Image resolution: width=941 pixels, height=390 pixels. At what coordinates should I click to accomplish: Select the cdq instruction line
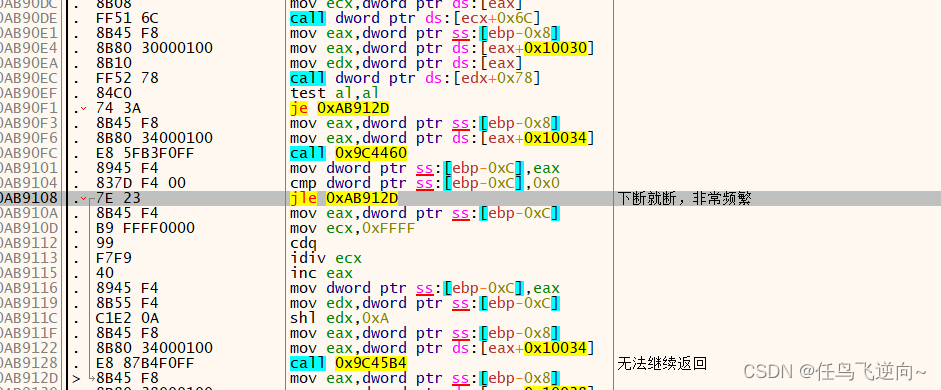click(304, 244)
